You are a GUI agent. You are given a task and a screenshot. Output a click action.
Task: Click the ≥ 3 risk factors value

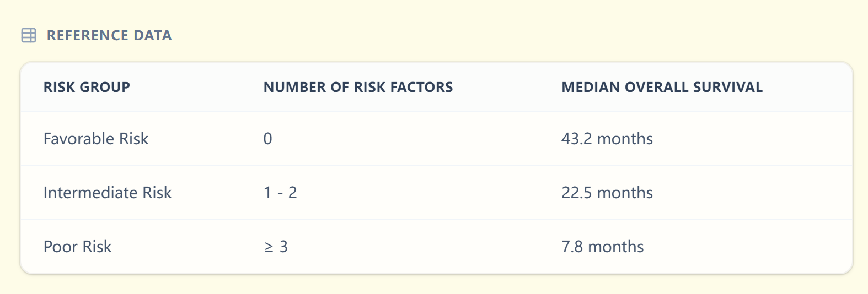(x=276, y=247)
